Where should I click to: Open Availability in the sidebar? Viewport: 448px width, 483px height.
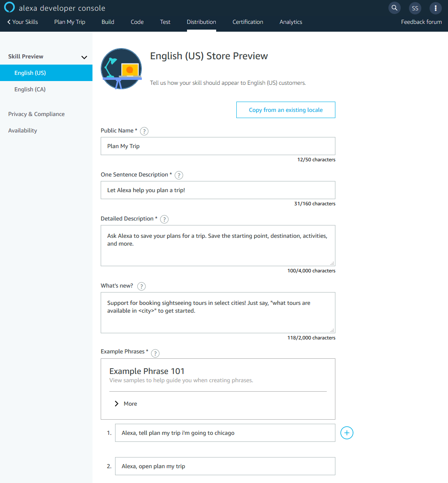pyautogui.click(x=23, y=130)
